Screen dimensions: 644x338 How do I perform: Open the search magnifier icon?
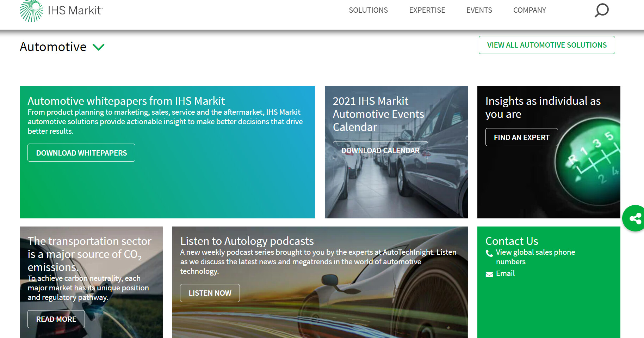pos(601,10)
